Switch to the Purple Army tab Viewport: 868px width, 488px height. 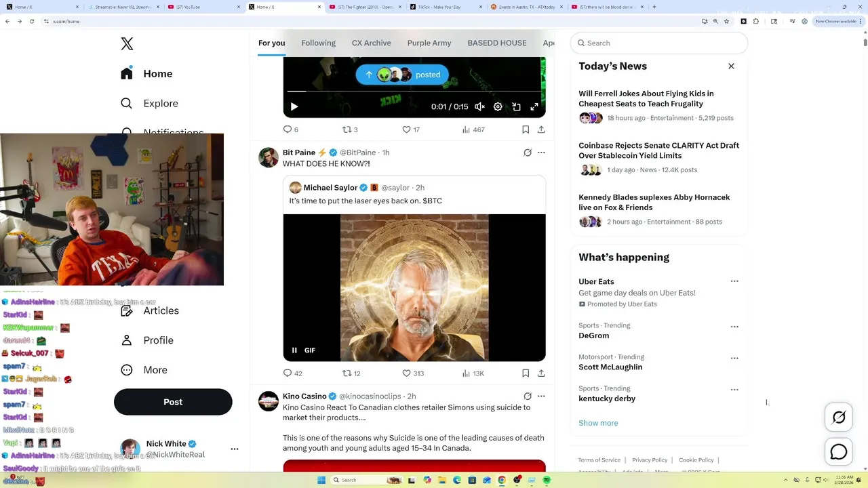pos(429,43)
